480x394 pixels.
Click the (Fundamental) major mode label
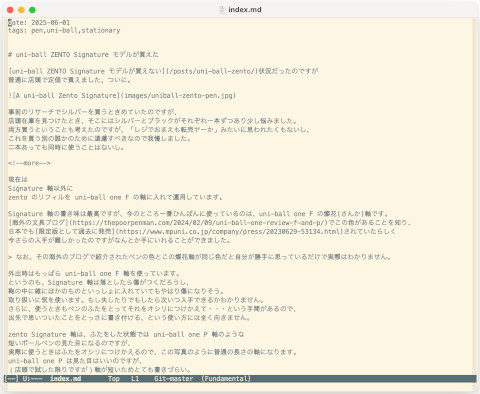coord(226,379)
